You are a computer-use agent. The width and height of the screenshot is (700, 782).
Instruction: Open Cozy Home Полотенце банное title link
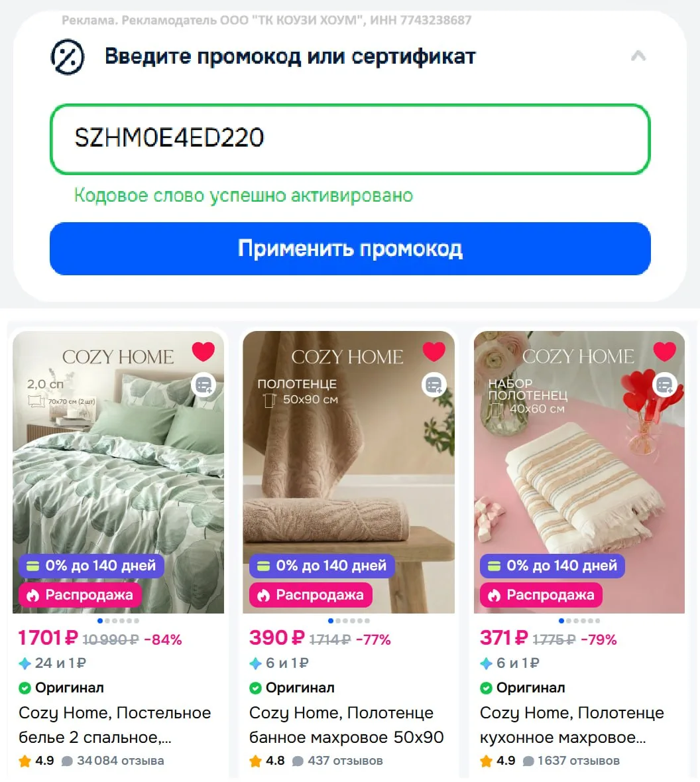[347, 725]
